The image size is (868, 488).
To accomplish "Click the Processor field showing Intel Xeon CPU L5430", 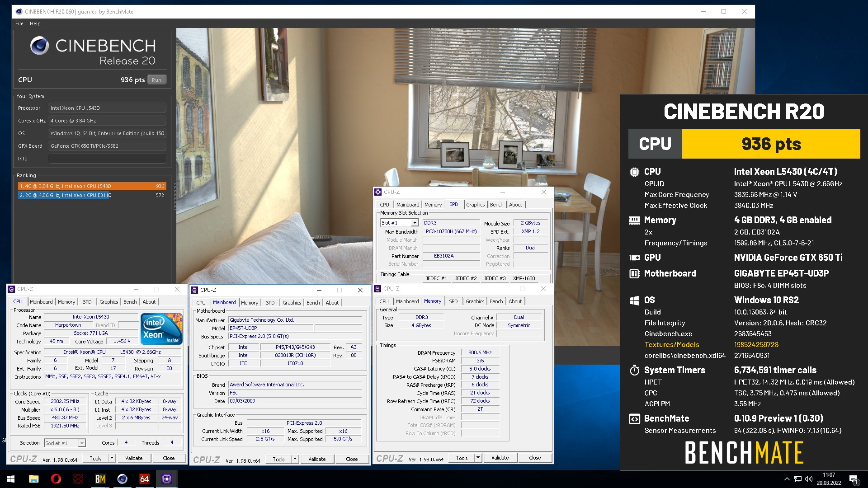I will [107, 108].
